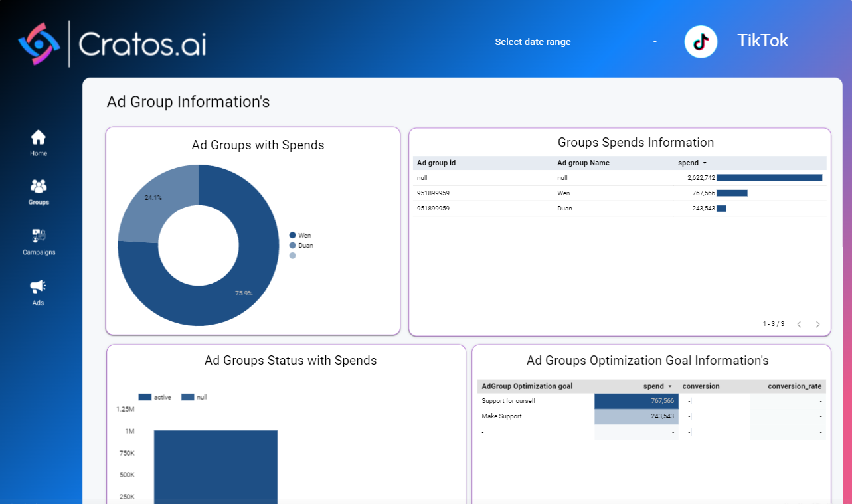This screenshot has height=504, width=852.
Task: Click Ad Groups Optimization Goal Information's title
Action: pos(647,361)
